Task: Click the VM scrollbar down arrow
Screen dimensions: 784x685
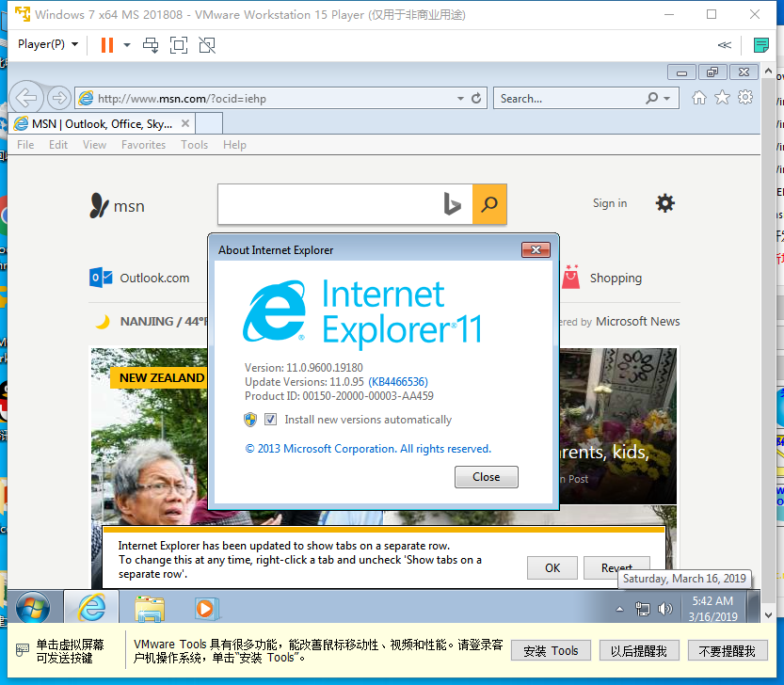Action: click(x=769, y=615)
